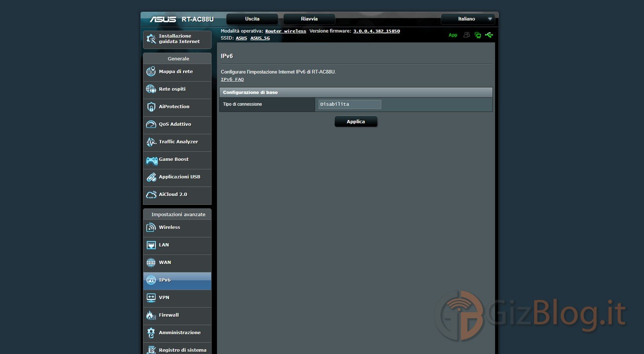The height and width of the screenshot is (354, 644).
Task: Click the ASUS logo
Action: [x=163, y=19]
